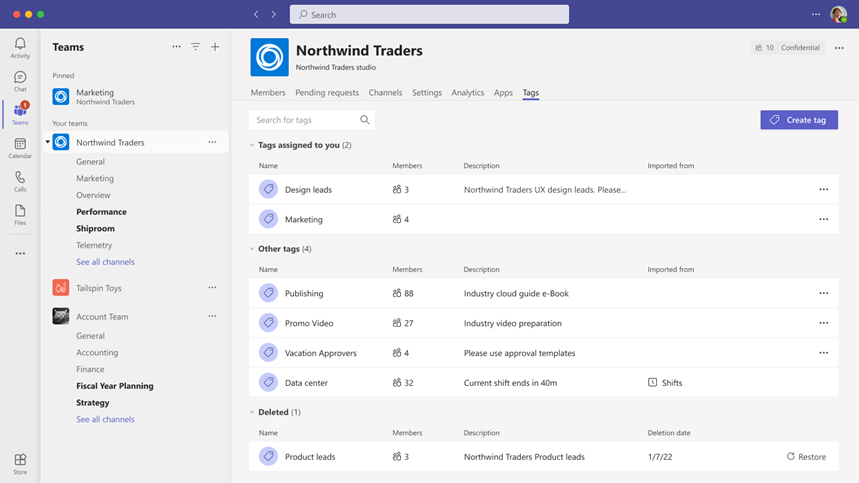Image resolution: width=859 pixels, height=483 pixels.
Task: Collapse the Northwind Traders team channels
Action: click(x=47, y=142)
